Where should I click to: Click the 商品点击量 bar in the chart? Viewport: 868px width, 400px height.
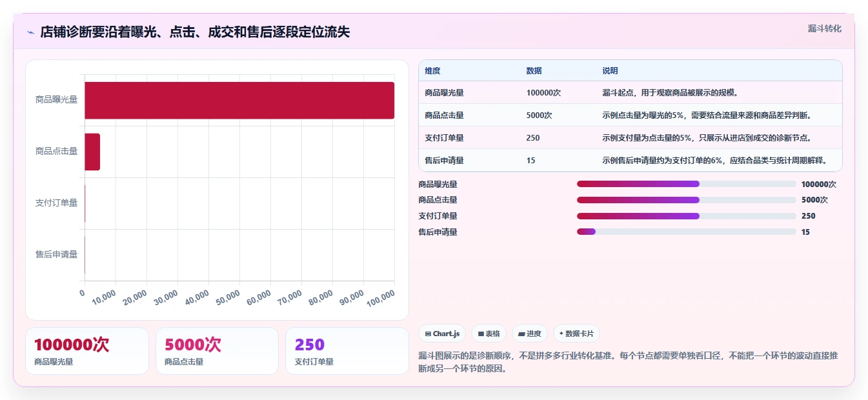[x=92, y=152]
